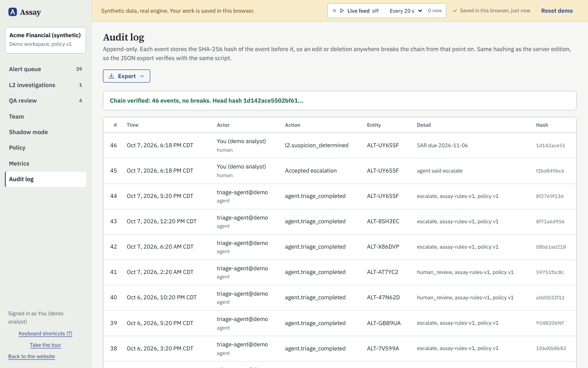Click Reset demo link
The height and width of the screenshot is (368, 588).
(557, 11)
